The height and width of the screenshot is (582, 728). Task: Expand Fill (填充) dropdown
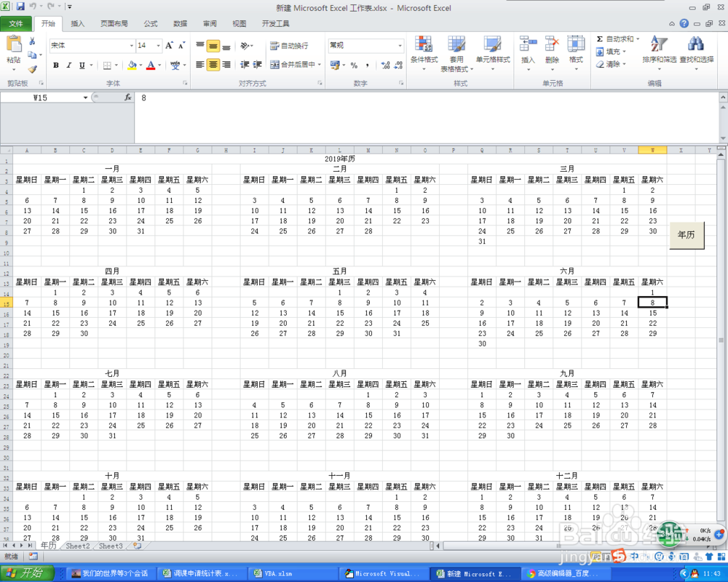(625, 52)
